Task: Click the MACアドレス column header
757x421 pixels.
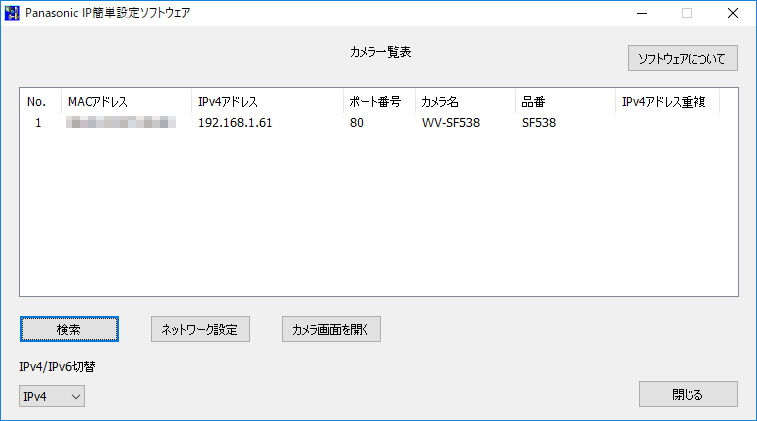Action: pos(126,102)
